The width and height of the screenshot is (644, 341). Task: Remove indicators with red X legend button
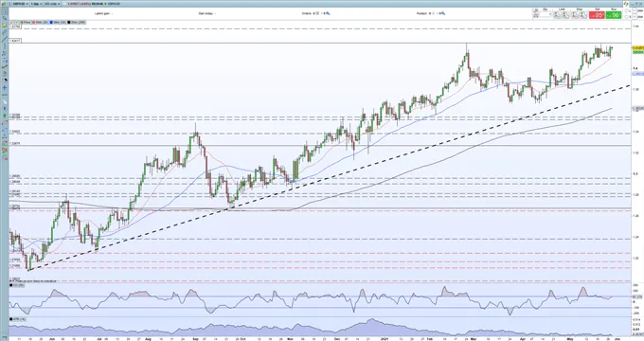click(x=11, y=22)
